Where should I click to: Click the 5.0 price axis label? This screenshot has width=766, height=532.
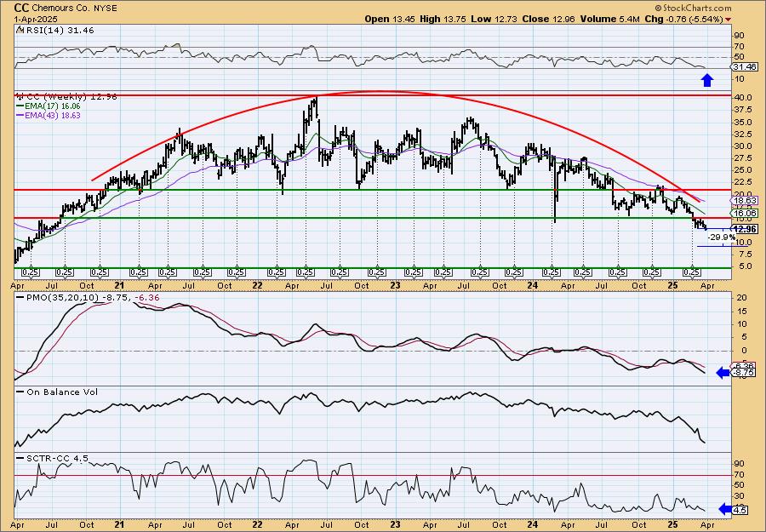click(746, 266)
